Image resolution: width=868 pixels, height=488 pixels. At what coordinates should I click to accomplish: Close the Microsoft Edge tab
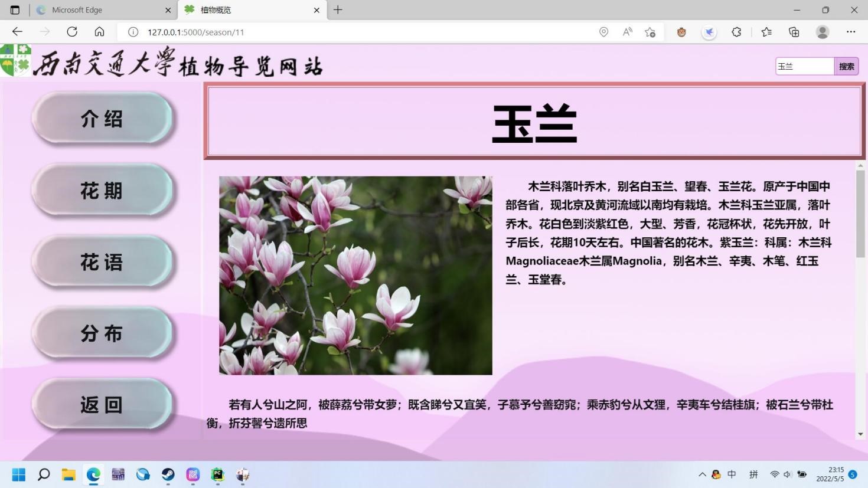tap(168, 10)
